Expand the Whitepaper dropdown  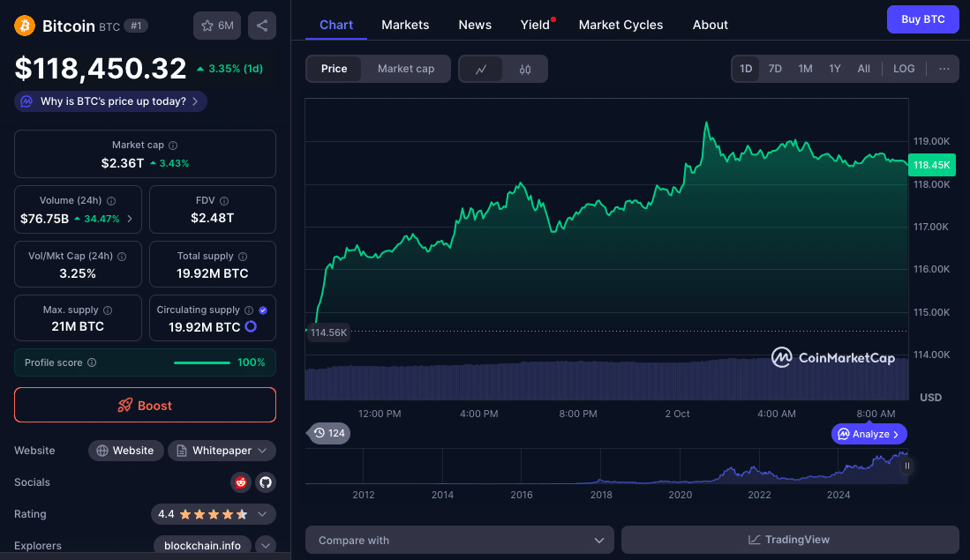click(222, 451)
